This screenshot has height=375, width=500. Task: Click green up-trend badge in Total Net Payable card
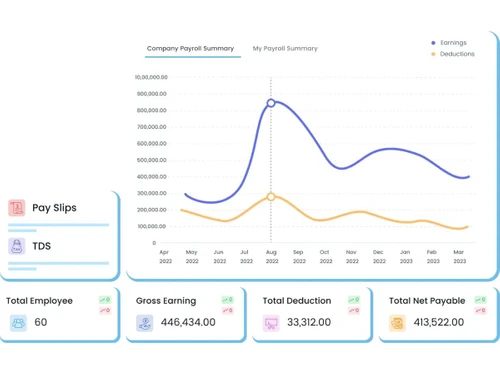pos(481,300)
